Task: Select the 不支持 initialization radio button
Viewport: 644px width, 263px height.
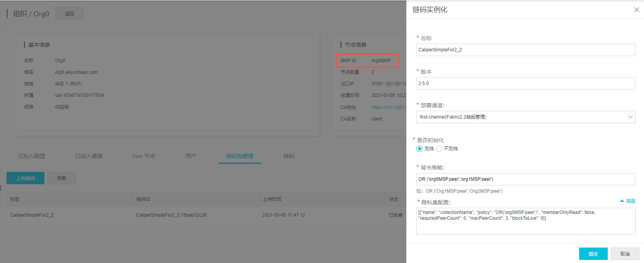Action: 439,149
